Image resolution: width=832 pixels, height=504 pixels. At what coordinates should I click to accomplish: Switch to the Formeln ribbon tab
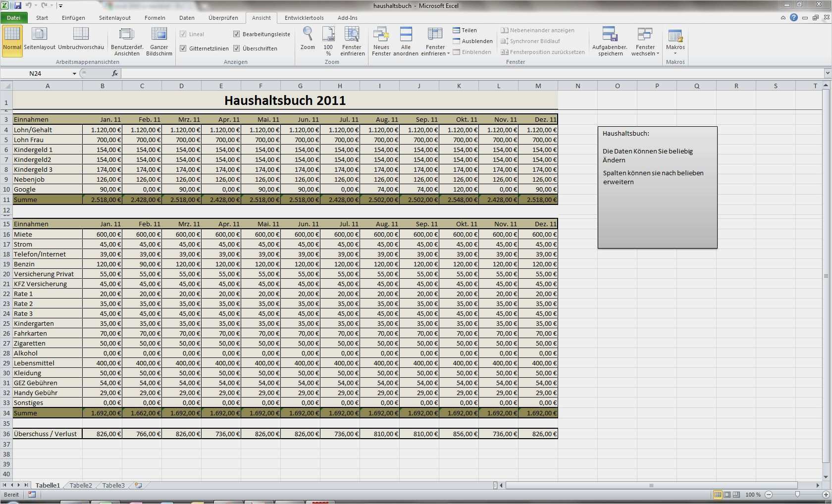pyautogui.click(x=155, y=18)
